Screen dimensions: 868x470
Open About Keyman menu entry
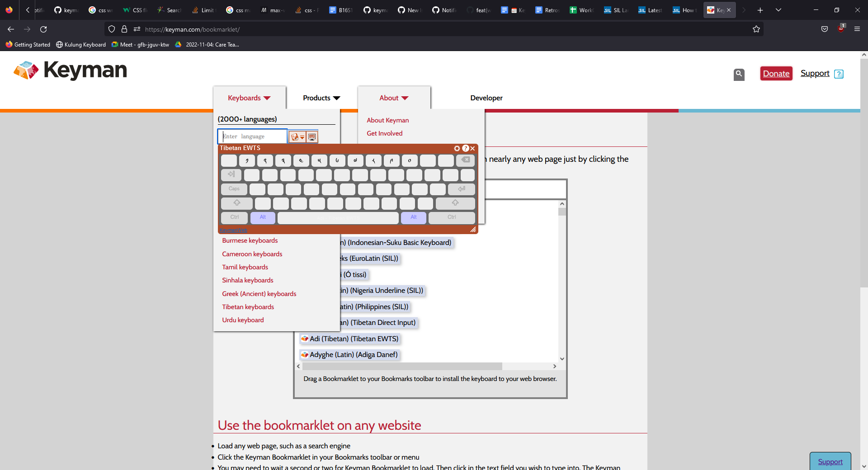coord(388,120)
